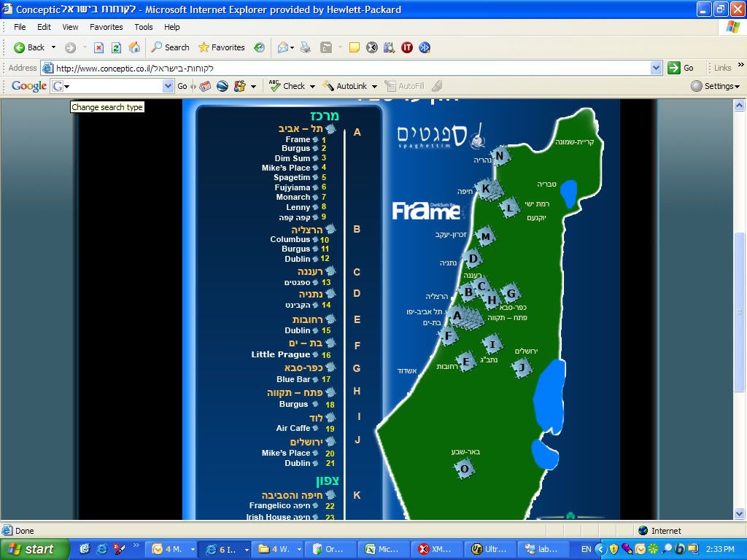
Task: Click the Mail envelope icon
Action: pos(283,47)
